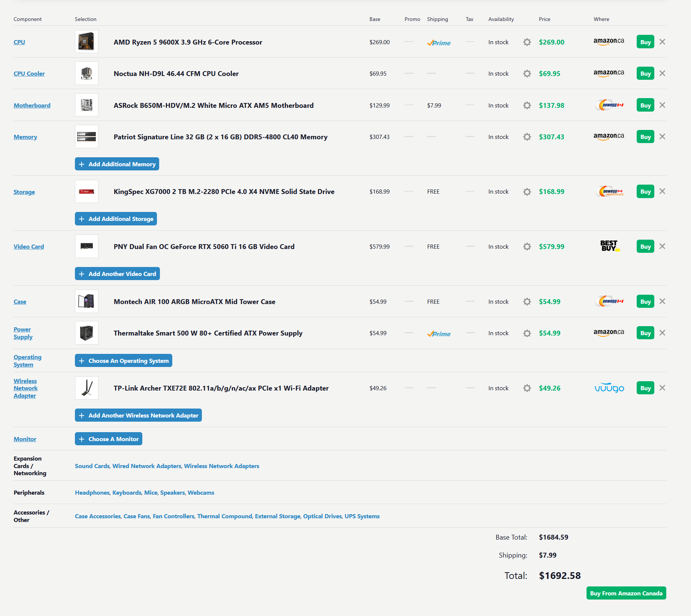Open the Noctua NH-D9L cooler thumbnail

coord(87,73)
